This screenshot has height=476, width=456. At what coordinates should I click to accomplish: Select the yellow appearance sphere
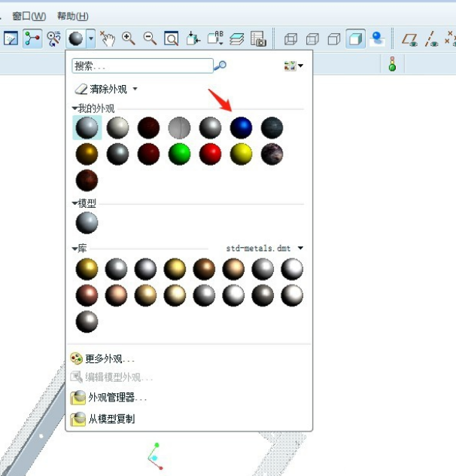(241, 154)
